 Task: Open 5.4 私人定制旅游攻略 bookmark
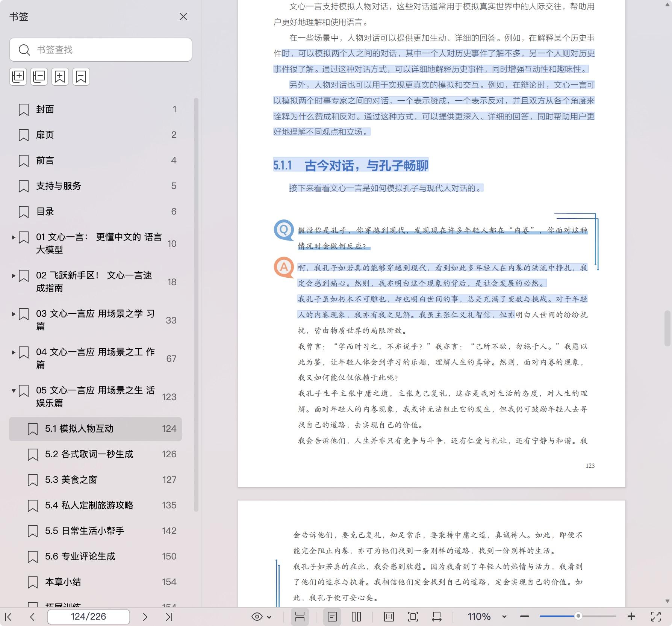(95, 505)
